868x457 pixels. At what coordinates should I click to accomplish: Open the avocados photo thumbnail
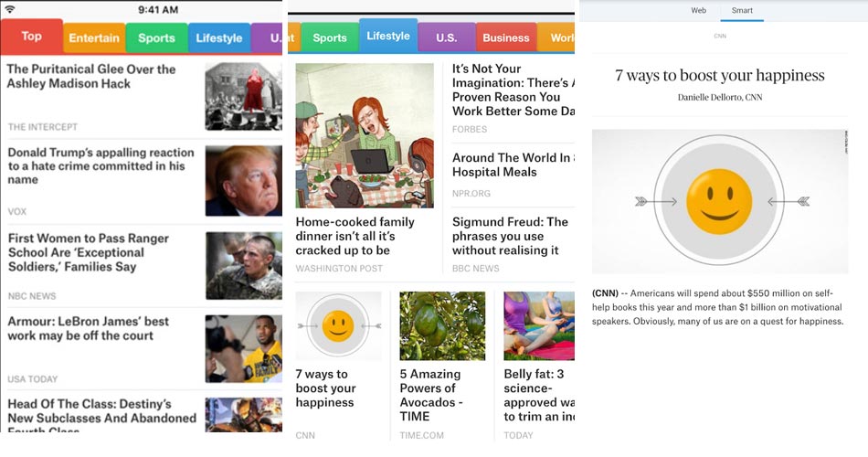(442, 325)
